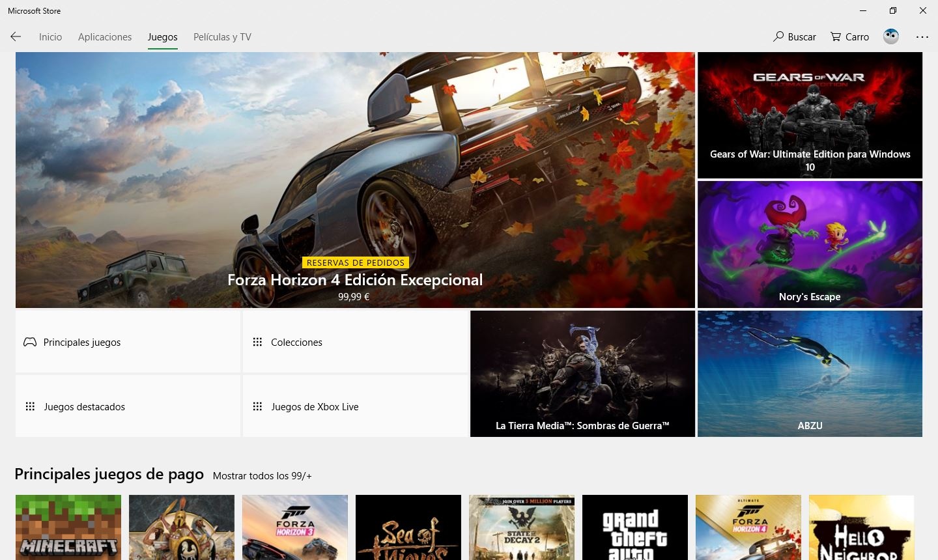Open the three-dot more options menu
The image size is (938, 560).
point(922,37)
